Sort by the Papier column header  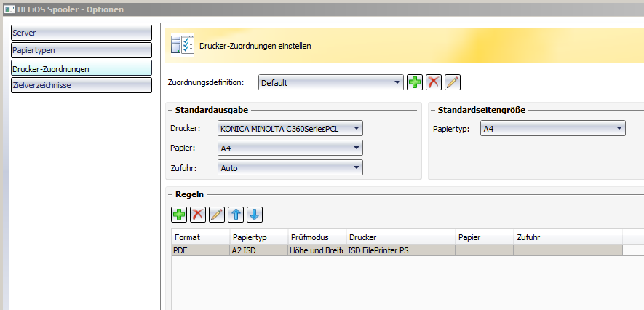pos(484,237)
